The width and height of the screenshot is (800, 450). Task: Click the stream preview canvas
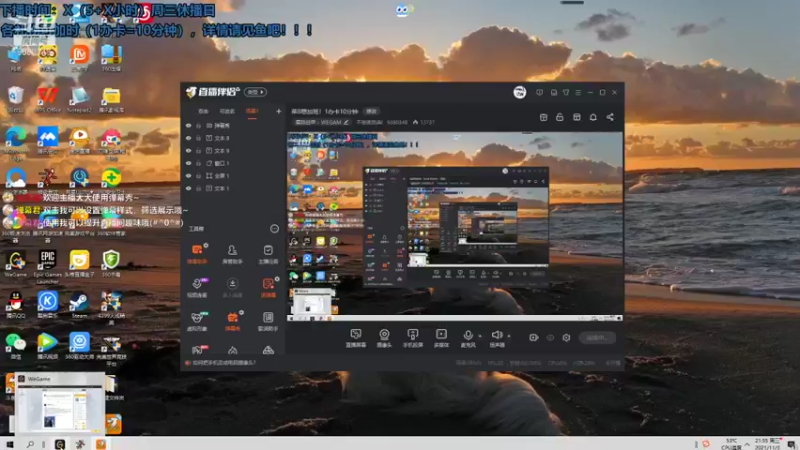click(x=455, y=226)
